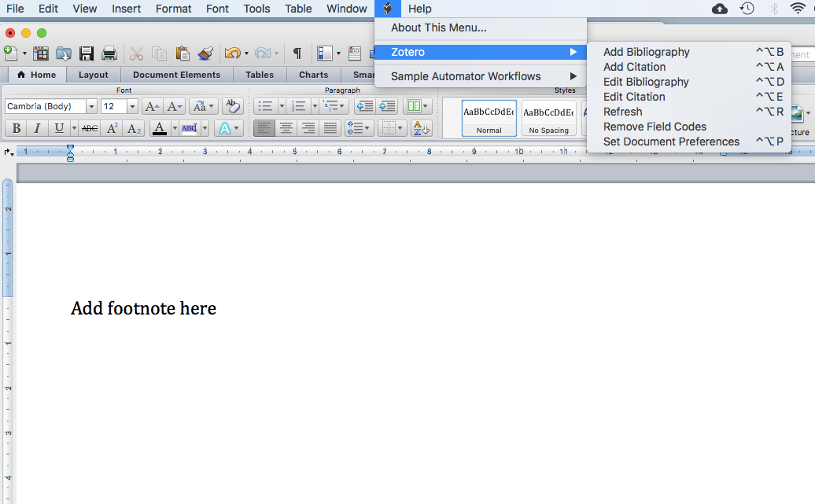
Task: Decrease paragraph indent
Action: [x=365, y=106]
